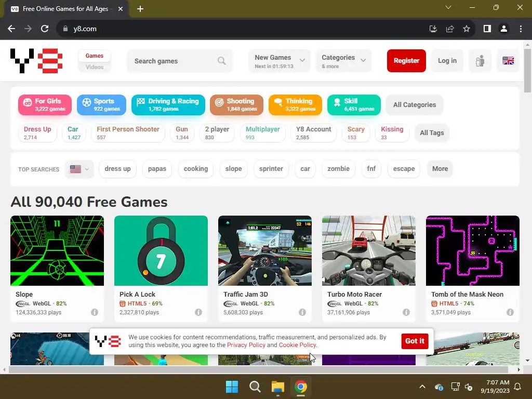The width and height of the screenshot is (532, 399).
Task: Select the Dress Up tag
Action: point(37,132)
